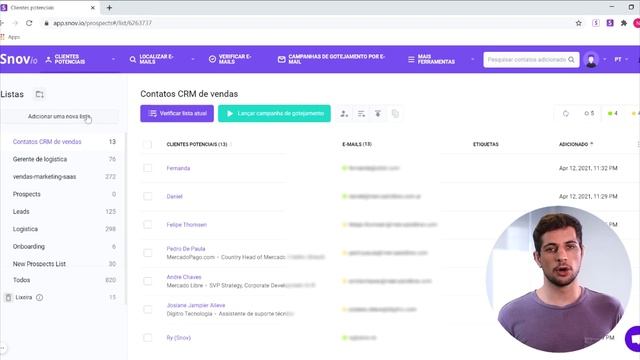Viewport: 640px width, 360px height.
Task: Click the browser address bar
Action: click(x=306, y=23)
